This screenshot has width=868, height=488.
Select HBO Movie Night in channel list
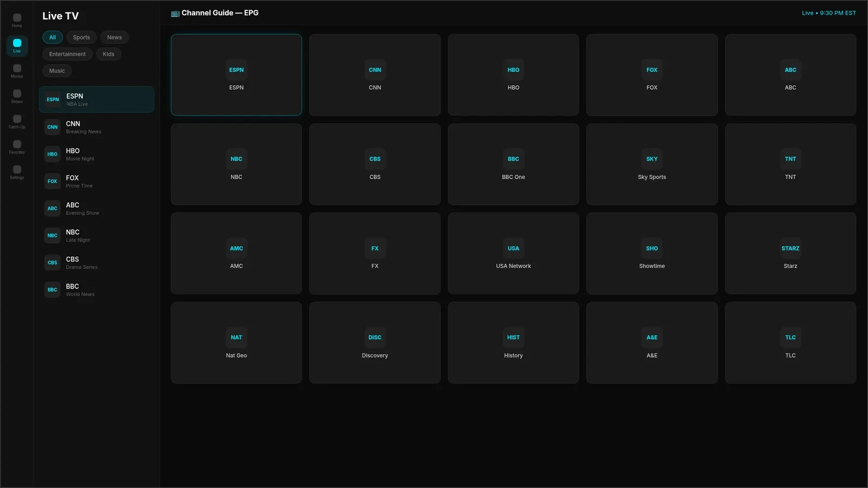pos(97,155)
